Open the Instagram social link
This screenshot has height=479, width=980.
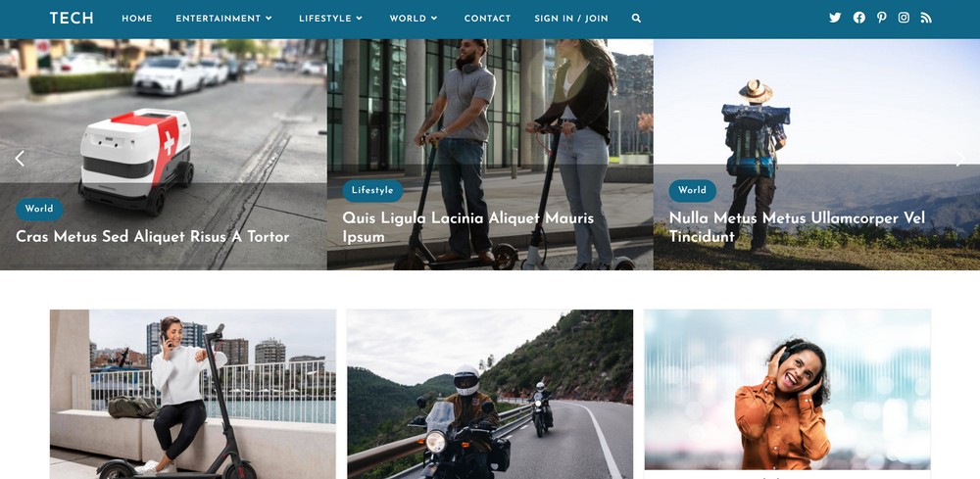[x=904, y=18]
